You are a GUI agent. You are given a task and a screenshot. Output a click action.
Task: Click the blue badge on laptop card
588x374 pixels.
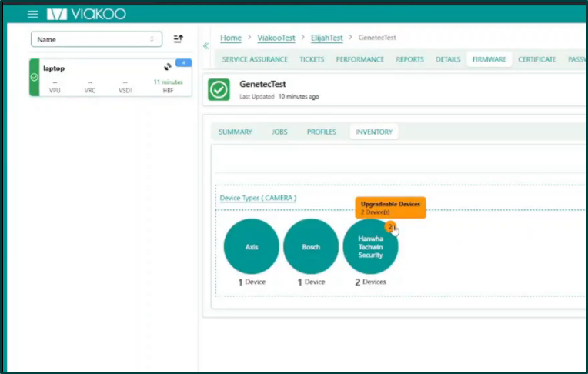point(183,62)
